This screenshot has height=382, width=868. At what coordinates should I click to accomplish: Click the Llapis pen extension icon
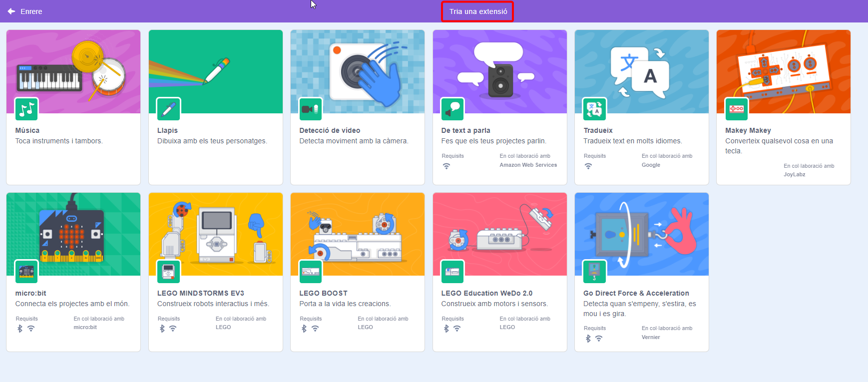(168, 109)
